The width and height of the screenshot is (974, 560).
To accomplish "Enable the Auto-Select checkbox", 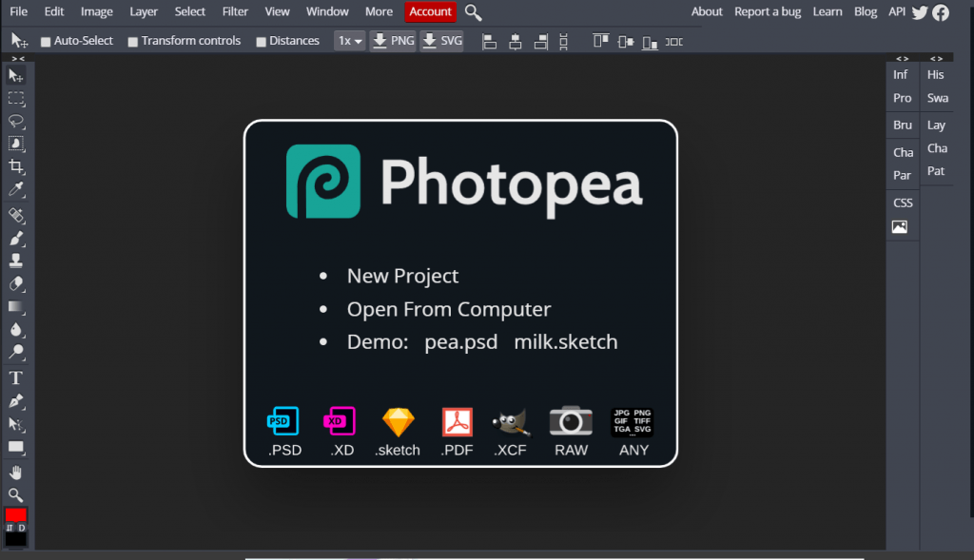I will coord(46,42).
